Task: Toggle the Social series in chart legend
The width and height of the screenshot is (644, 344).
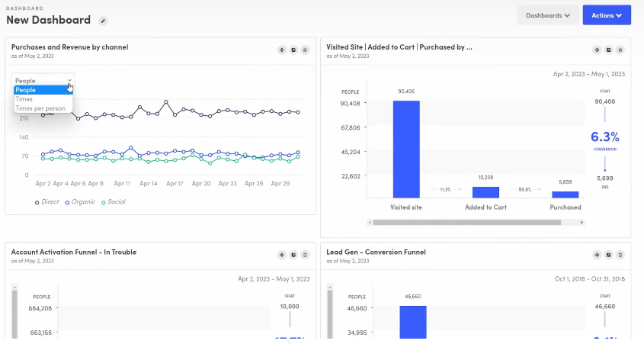Action: [x=113, y=202]
